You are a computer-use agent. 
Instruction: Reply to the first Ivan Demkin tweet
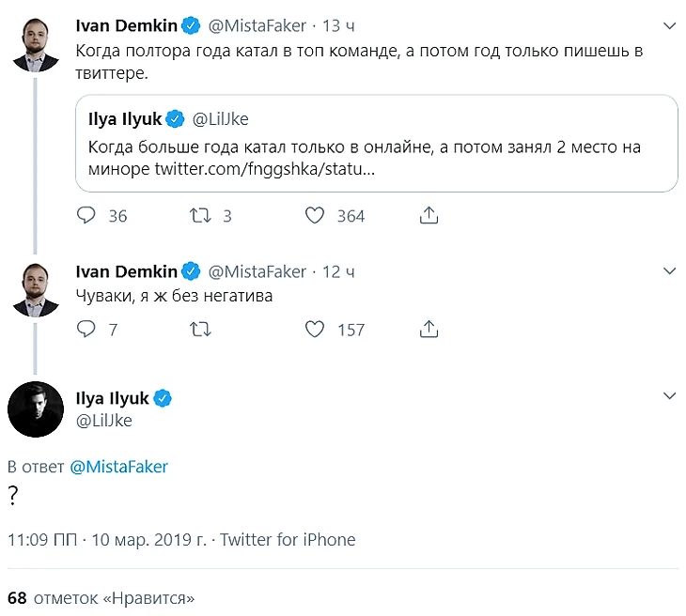click(86, 216)
